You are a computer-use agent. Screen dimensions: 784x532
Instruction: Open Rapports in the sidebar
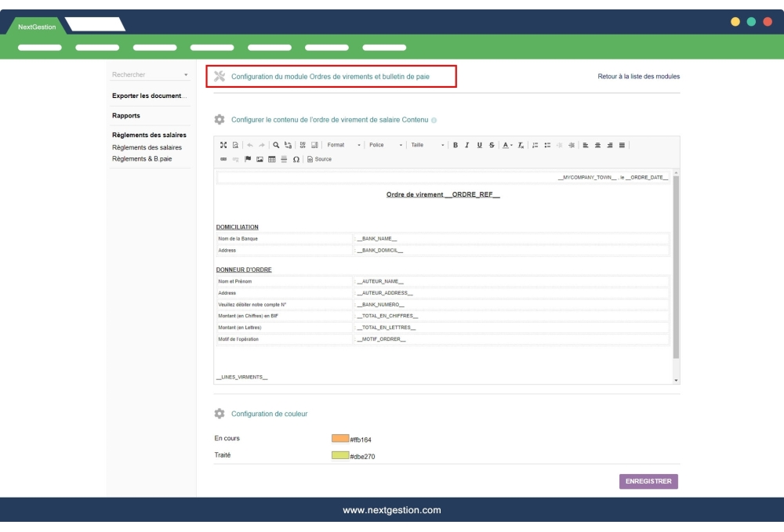click(126, 116)
